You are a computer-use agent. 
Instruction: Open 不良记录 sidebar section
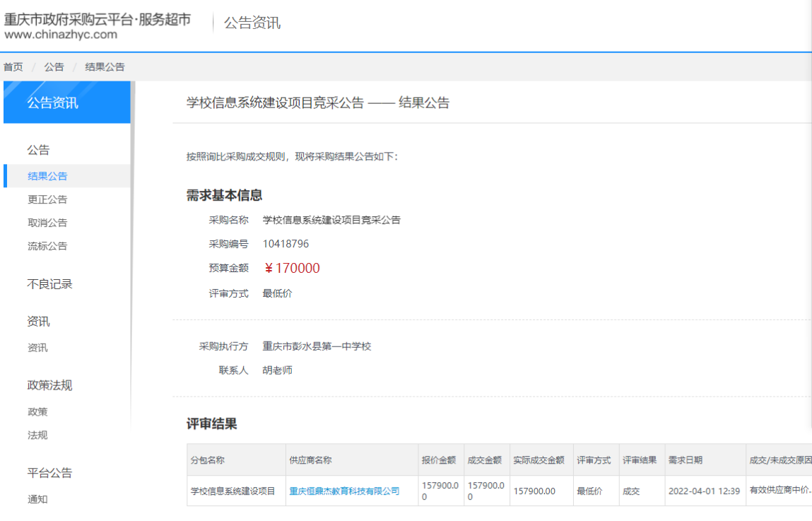49,283
